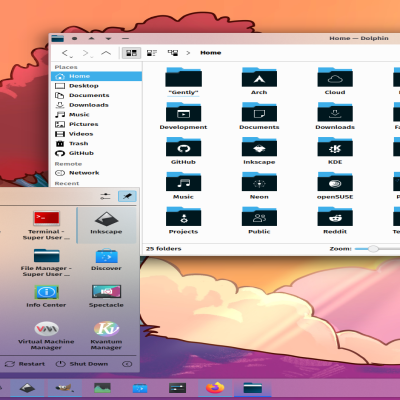Click the Shut Down button
The height and width of the screenshot is (400, 400).
point(82,364)
